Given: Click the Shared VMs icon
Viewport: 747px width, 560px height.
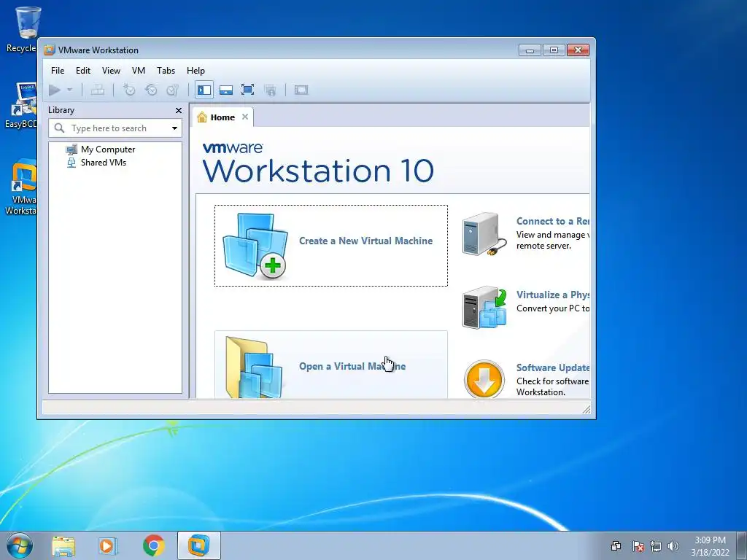Looking at the screenshot, I should 71,163.
